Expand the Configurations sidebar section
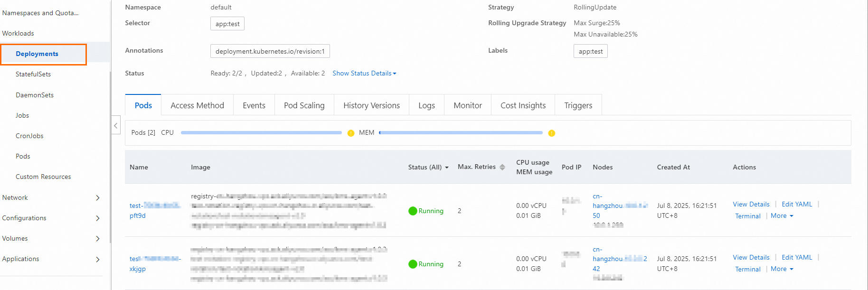 (x=98, y=218)
